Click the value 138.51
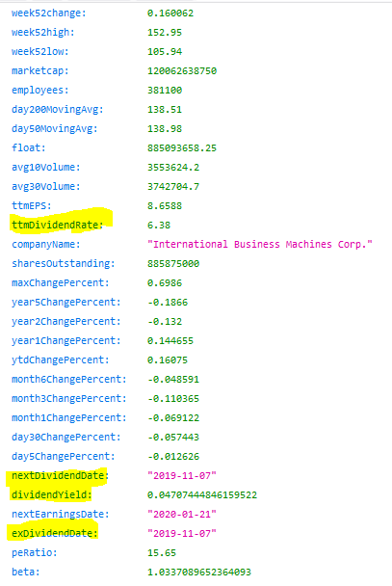The height and width of the screenshot is (586, 392). click(165, 110)
